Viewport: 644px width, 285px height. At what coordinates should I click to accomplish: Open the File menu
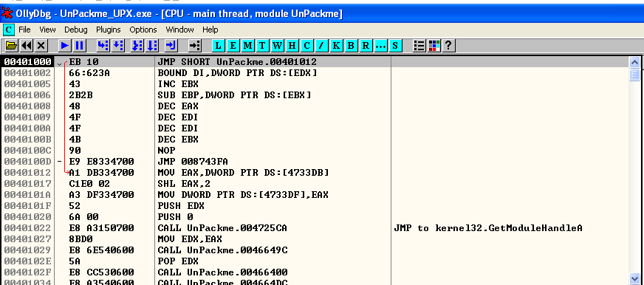[24, 30]
